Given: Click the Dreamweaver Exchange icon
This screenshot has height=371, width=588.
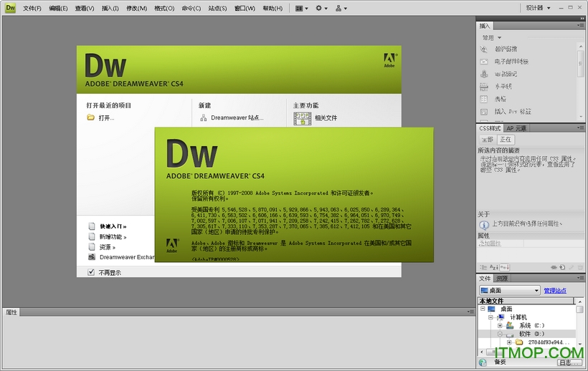Looking at the screenshot, I should click(92, 257).
